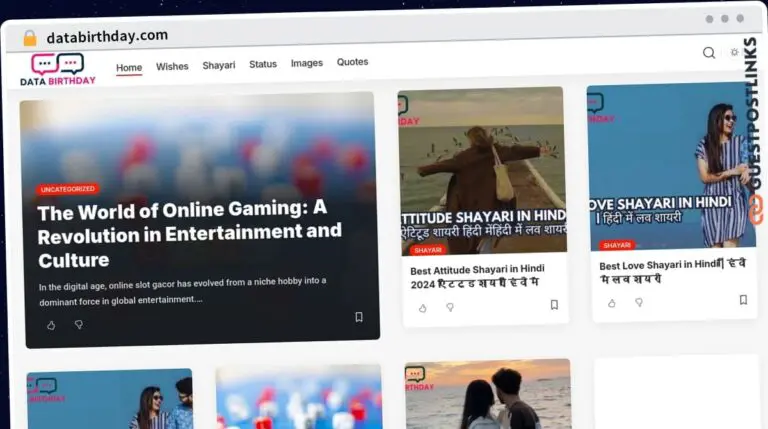Bookmark the Online Gaming featured article
The height and width of the screenshot is (429, 768).
(x=359, y=317)
